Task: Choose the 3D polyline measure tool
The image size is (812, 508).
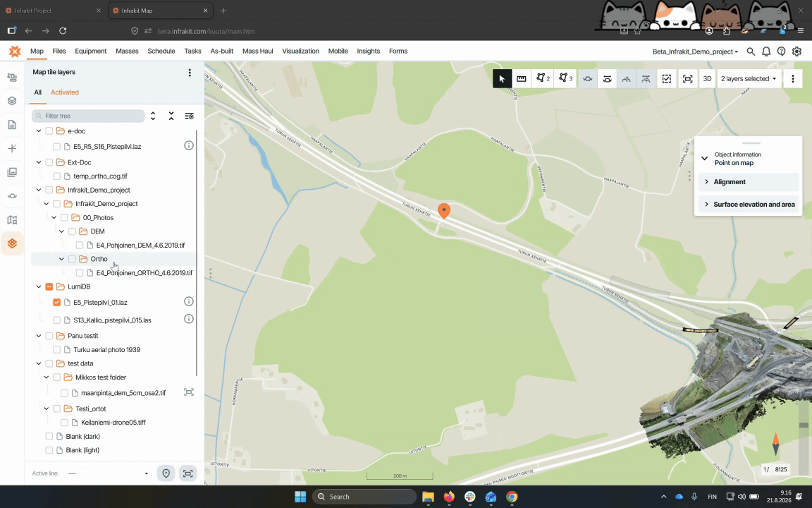Action: pos(565,79)
